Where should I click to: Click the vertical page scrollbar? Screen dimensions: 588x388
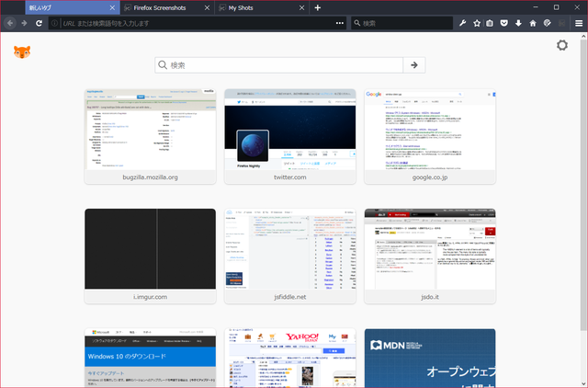[583, 186]
